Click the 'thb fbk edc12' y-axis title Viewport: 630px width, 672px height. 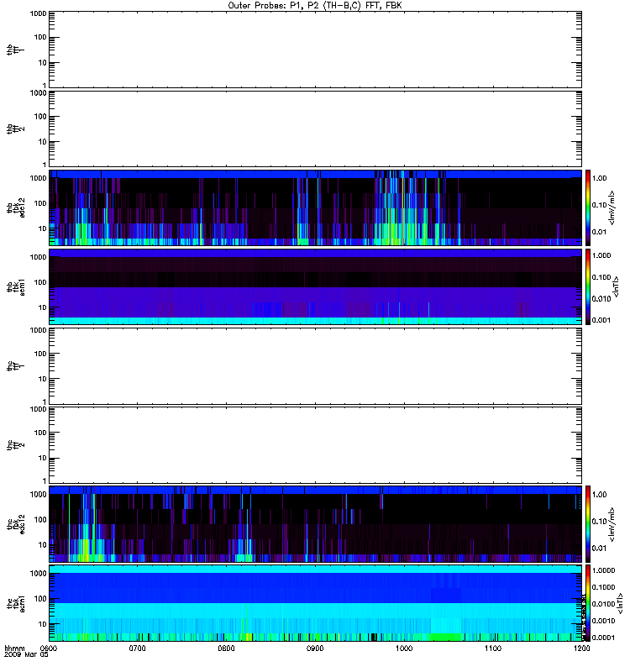coord(15,207)
